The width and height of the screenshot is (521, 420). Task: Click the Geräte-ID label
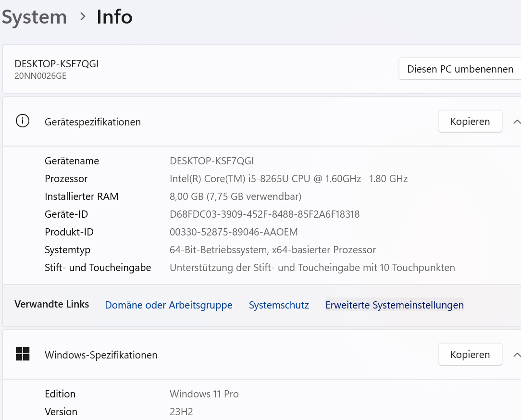point(66,214)
